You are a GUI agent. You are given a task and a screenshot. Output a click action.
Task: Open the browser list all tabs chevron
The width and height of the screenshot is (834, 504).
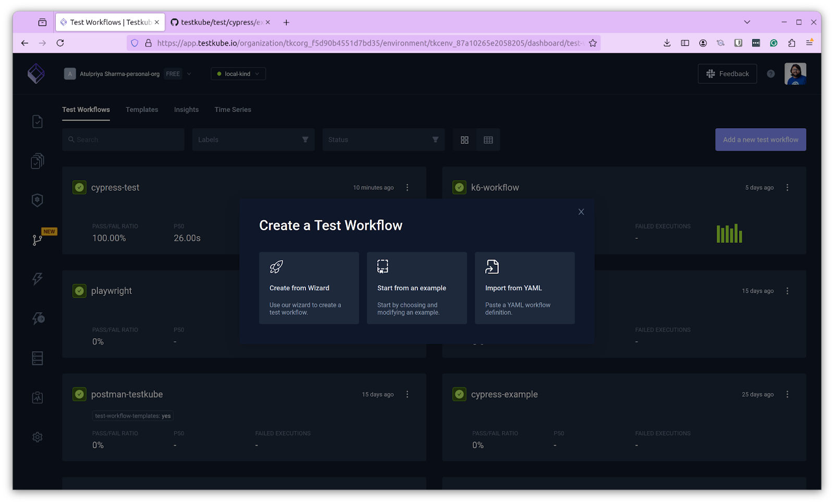point(747,22)
